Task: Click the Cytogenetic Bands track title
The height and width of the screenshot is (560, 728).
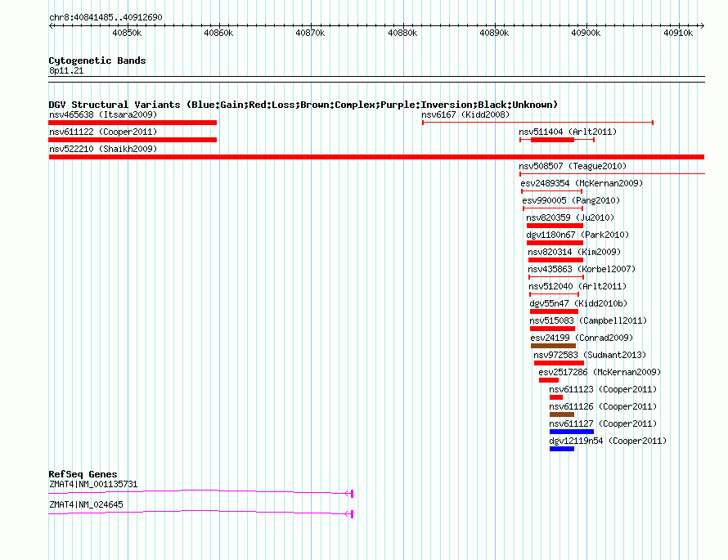Action: point(97,60)
